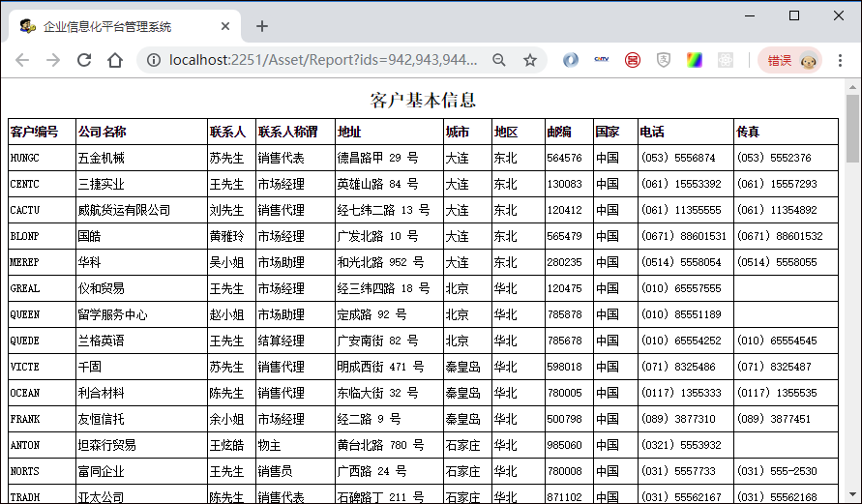This screenshot has height=504, width=862.
Task: Open the zoom magnifier in the address bar
Action: [x=498, y=60]
